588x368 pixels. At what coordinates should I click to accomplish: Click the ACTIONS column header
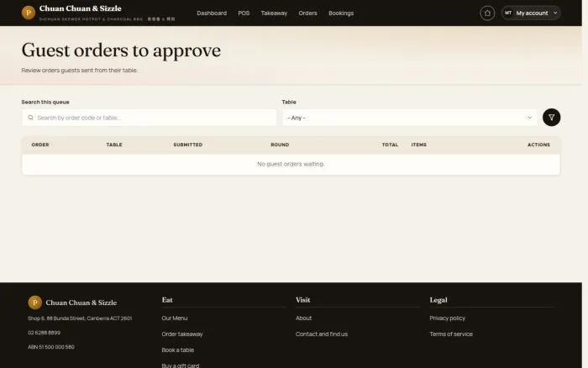538,145
